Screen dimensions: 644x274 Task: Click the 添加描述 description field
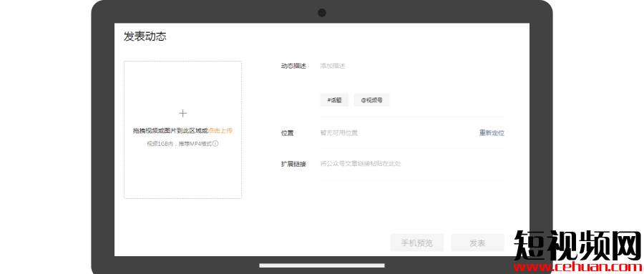coord(412,66)
